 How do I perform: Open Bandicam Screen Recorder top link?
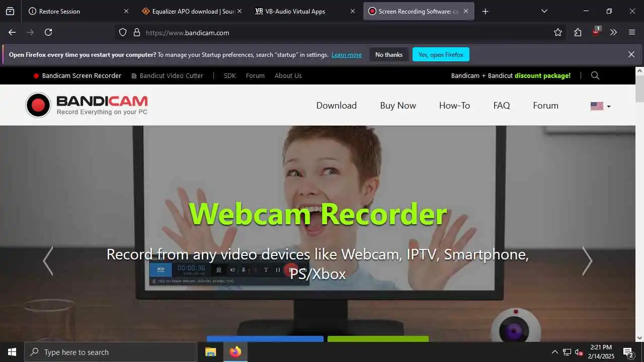77,75
